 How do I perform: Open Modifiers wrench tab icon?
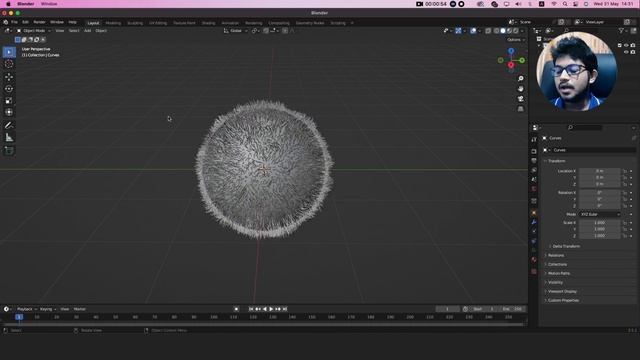534,222
